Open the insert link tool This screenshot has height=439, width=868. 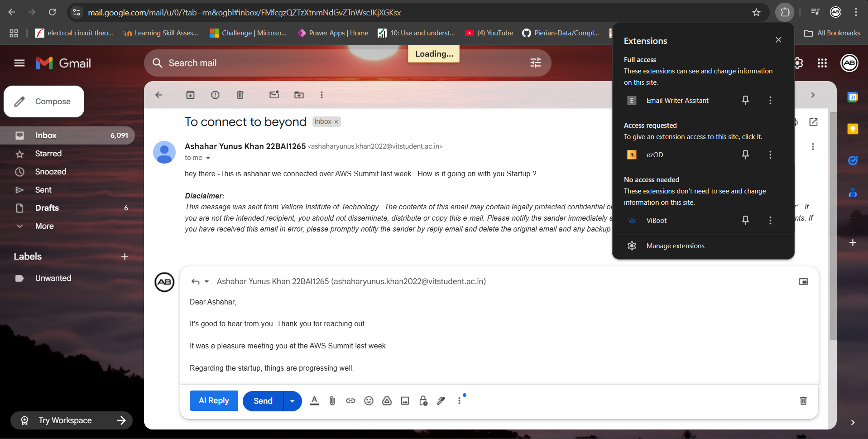point(350,401)
